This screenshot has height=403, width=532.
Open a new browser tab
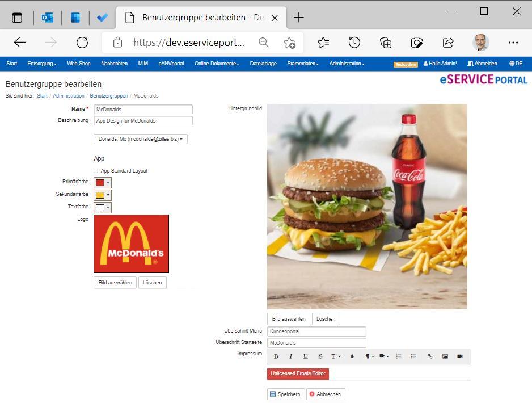click(298, 18)
